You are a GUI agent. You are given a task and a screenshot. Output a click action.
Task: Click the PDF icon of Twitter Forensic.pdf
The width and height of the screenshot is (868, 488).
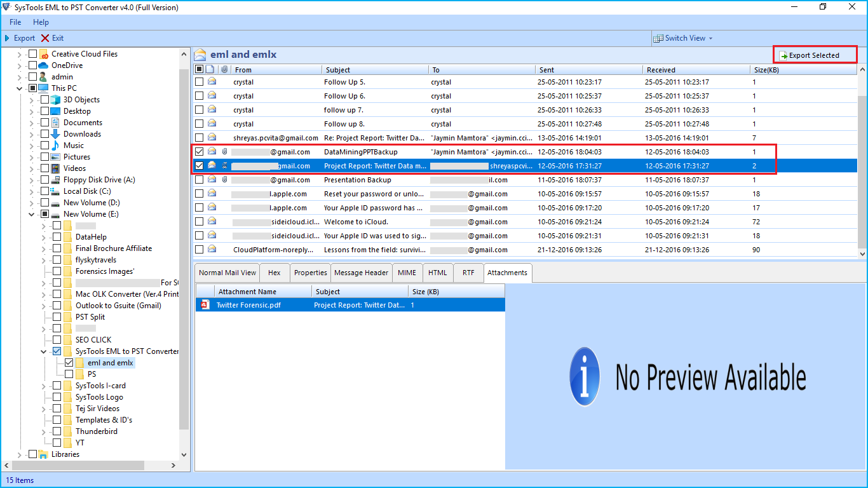[x=205, y=305]
